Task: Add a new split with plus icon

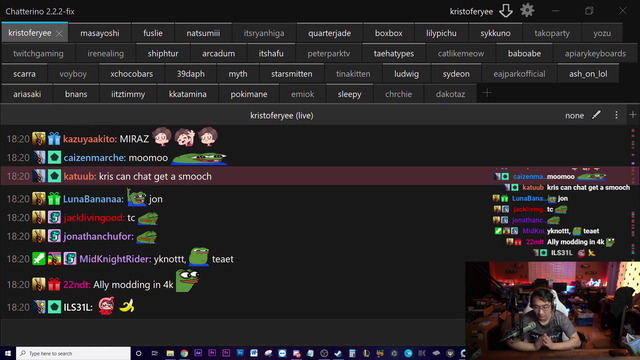Action: tap(633, 115)
